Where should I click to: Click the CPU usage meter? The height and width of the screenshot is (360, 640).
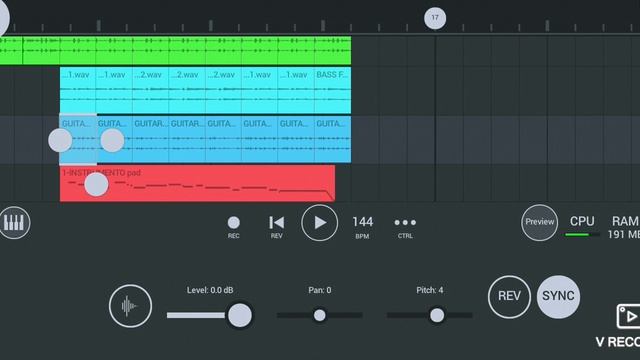tap(582, 227)
